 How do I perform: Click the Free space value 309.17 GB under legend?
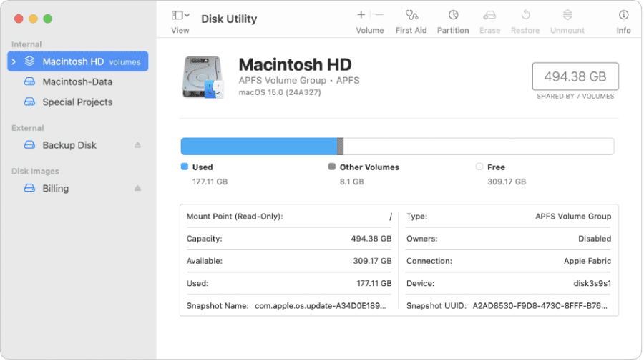coord(507,182)
